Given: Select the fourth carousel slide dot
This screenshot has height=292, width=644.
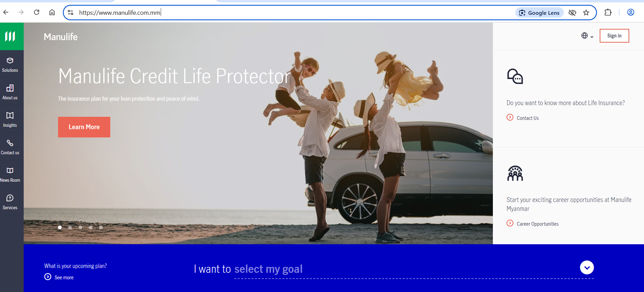Looking at the screenshot, I should click(x=91, y=227).
